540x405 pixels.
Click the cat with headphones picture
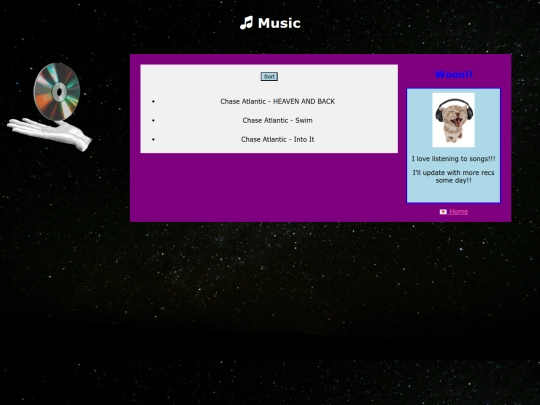tap(454, 120)
